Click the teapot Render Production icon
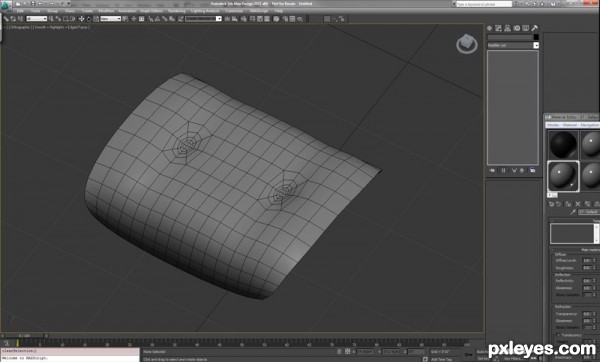 300,19
